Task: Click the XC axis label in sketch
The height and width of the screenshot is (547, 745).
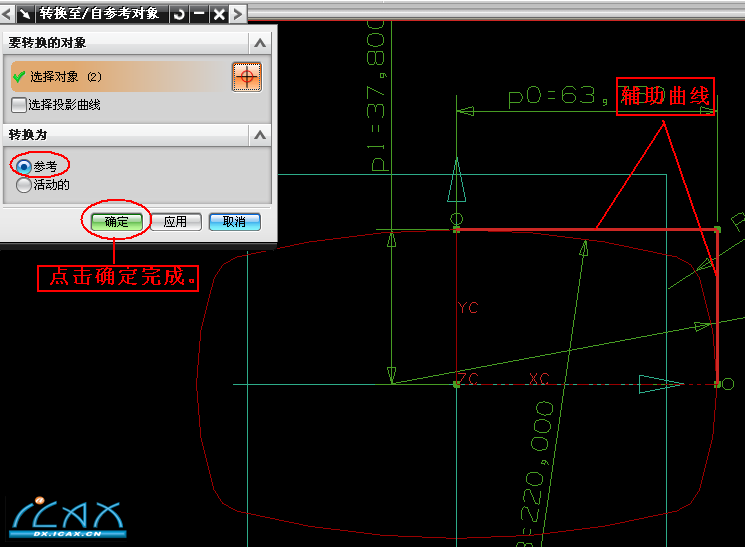Action: click(x=540, y=380)
